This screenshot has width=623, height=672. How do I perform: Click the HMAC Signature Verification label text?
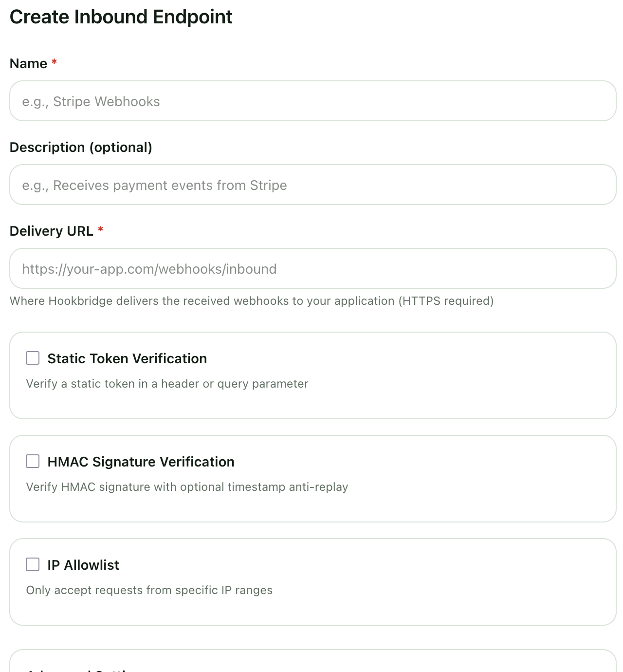141,462
